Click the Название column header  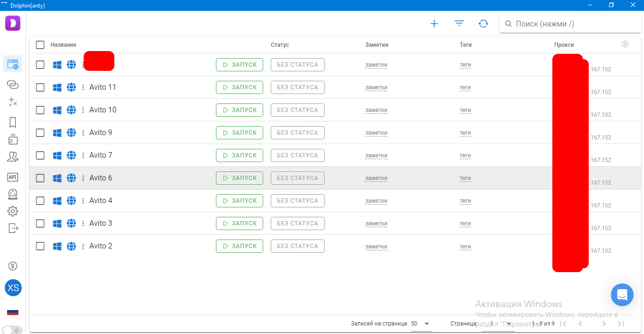click(63, 45)
